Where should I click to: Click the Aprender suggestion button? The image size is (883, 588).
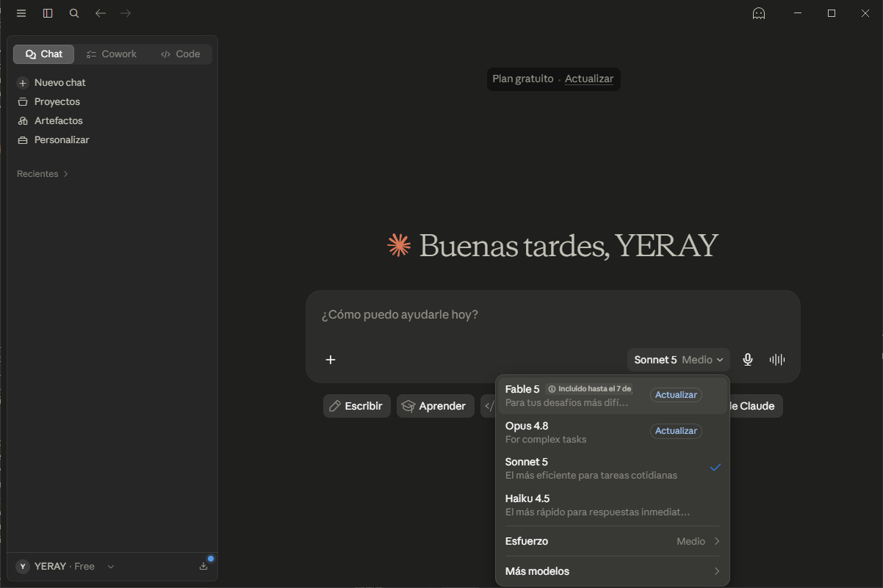coord(436,406)
